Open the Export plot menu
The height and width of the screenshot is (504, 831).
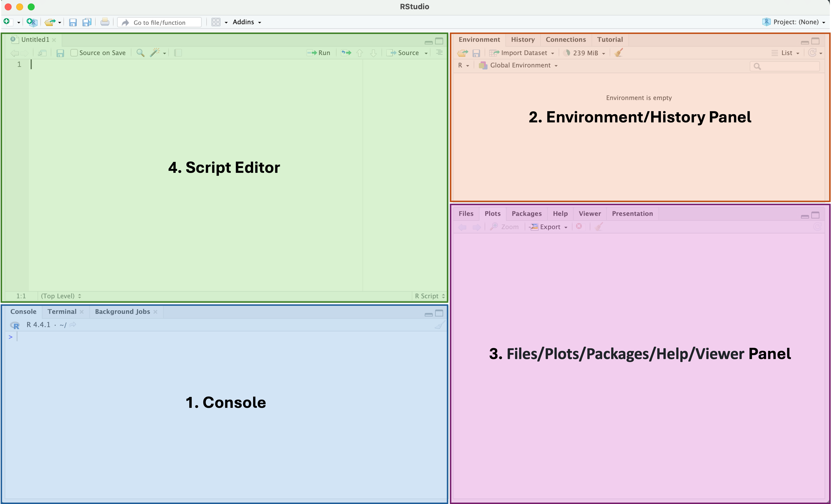pos(548,227)
